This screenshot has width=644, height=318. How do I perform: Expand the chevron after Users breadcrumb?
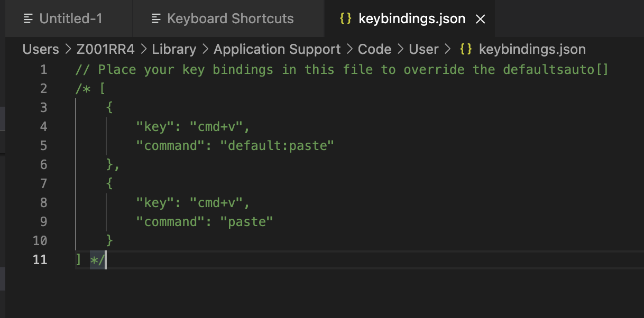point(69,49)
